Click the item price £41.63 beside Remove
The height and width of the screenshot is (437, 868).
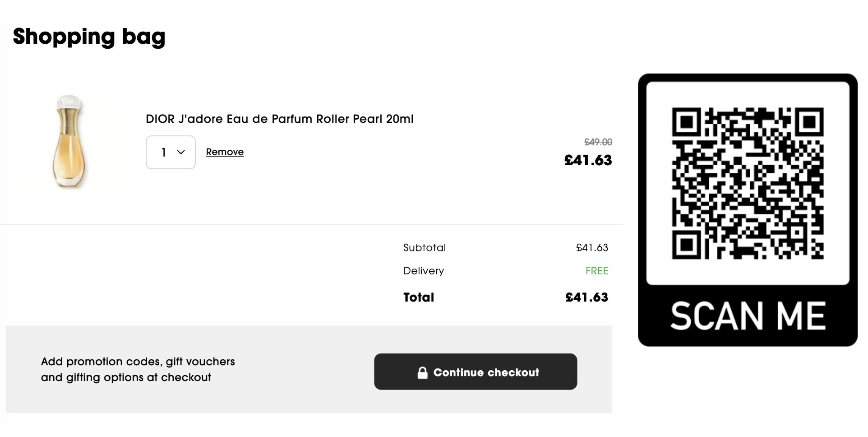pyautogui.click(x=588, y=160)
